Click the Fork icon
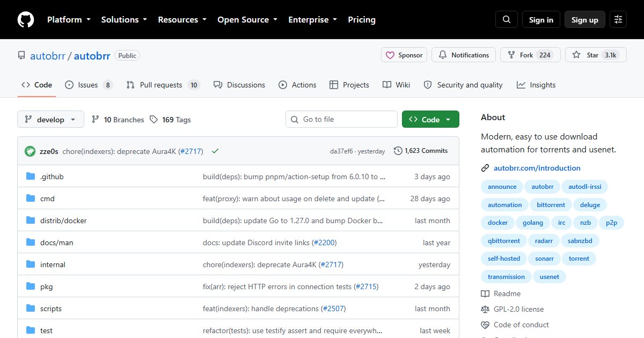Screen dimensions: 644x338 pos(511,55)
